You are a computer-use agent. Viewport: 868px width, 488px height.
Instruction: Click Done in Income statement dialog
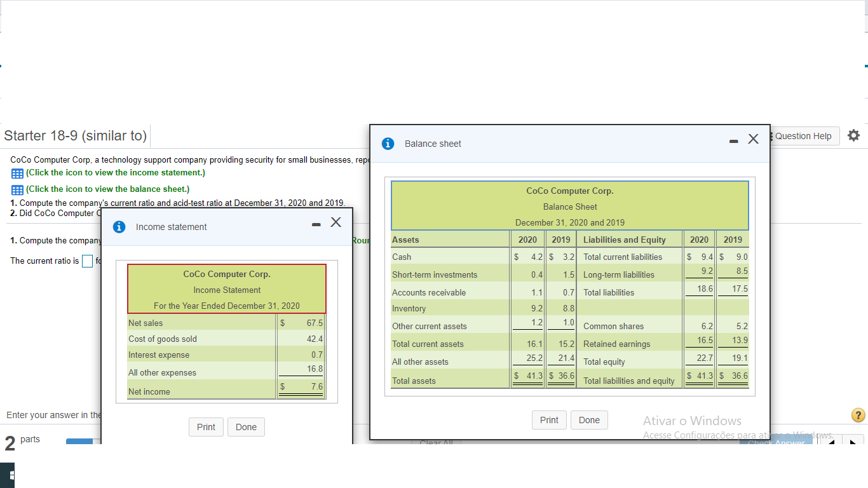pyautogui.click(x=246, y=427)
